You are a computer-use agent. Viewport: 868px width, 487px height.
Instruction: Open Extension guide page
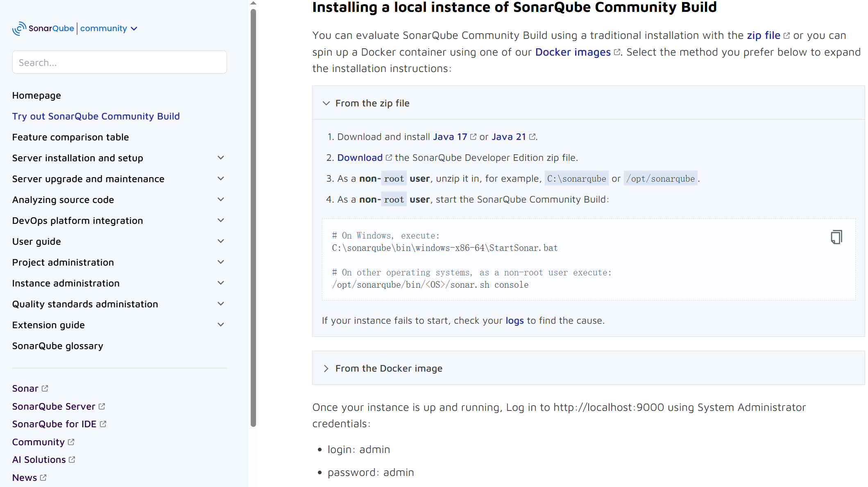pyautogui.click(x=48, y=325)
